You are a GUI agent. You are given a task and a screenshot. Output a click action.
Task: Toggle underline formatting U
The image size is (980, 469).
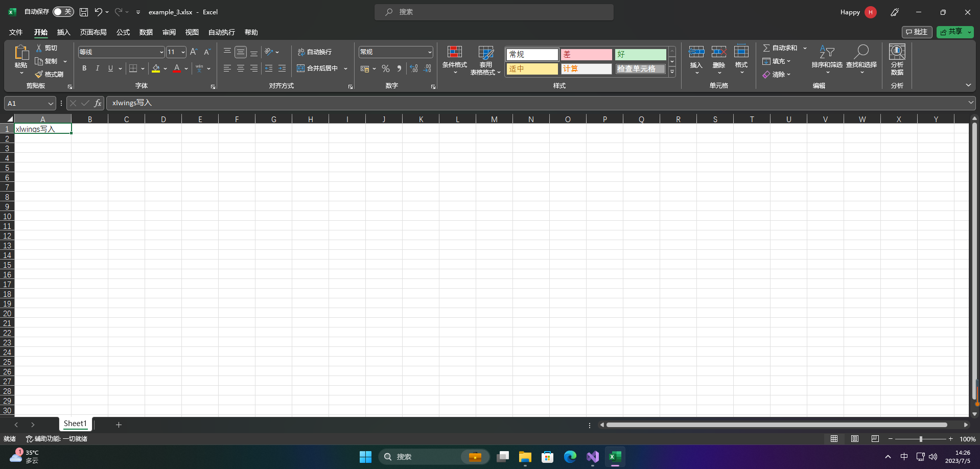[x=110, y=68]
